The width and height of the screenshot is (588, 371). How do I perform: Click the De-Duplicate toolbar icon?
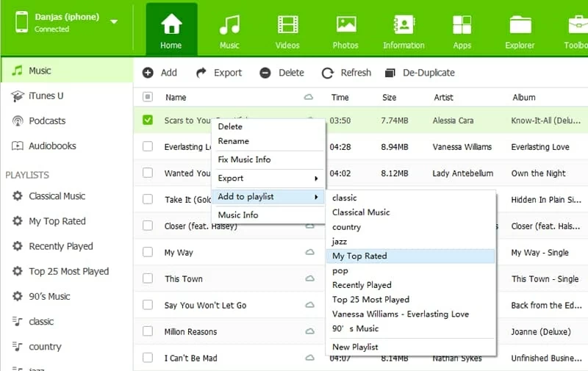(x=390, y=73)
